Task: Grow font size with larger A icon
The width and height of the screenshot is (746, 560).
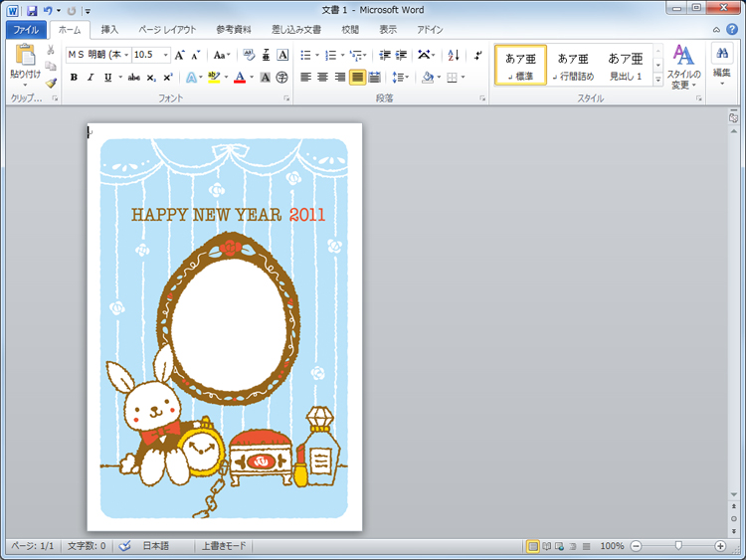Action: pyautogui.click(x=179, y=55)
